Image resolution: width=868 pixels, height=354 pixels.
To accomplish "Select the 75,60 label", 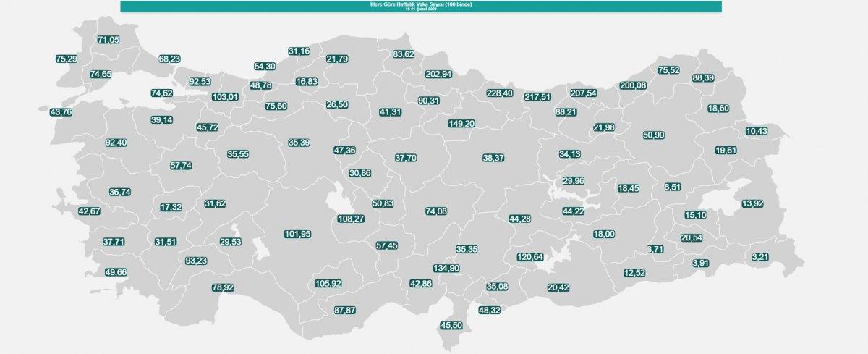I will (x=276, y=105).
